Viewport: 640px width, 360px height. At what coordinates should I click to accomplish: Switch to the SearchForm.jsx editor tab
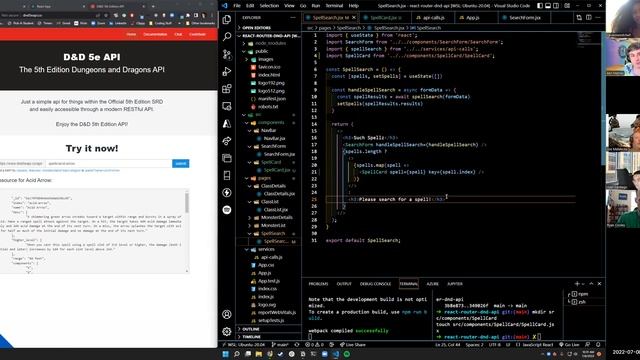524,18
